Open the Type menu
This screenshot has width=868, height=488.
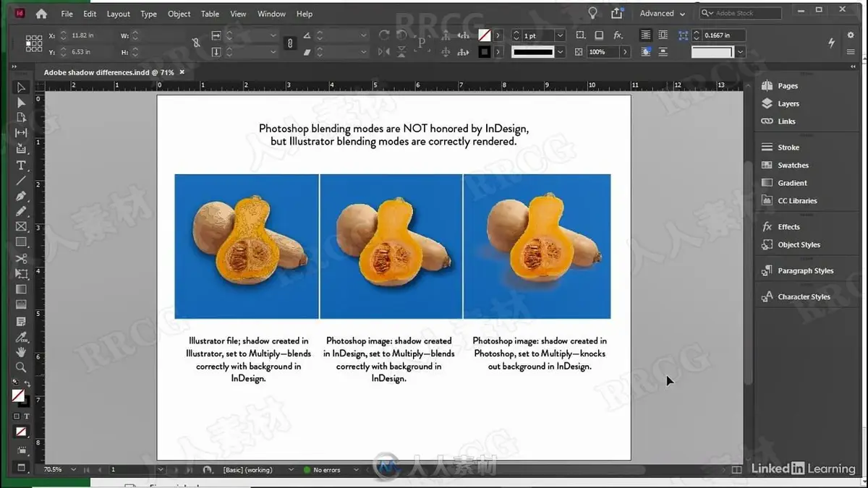pos(148,14)
